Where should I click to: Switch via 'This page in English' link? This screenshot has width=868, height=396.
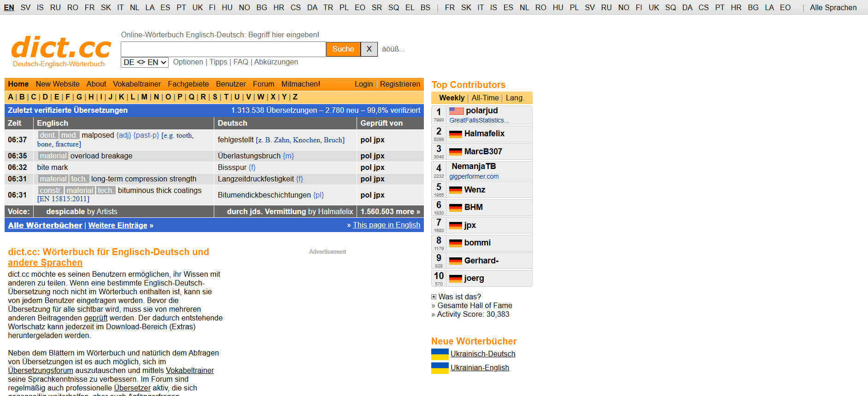[387, 225]
